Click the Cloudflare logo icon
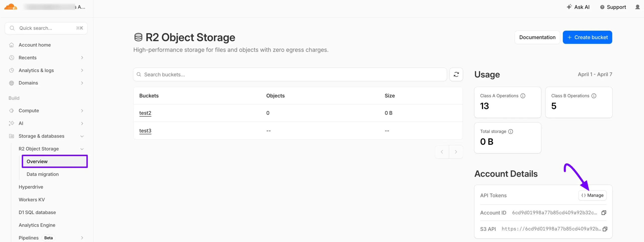 point(11,7)
